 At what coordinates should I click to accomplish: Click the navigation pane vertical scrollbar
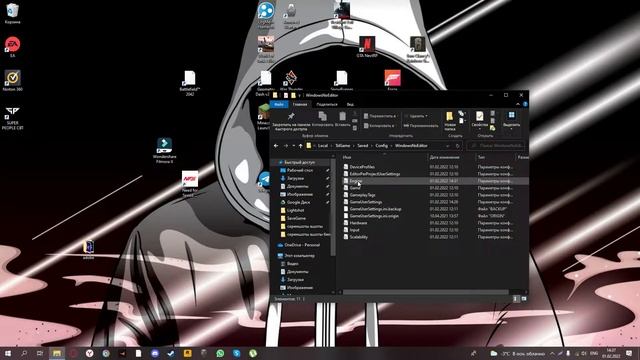[333, 206]
